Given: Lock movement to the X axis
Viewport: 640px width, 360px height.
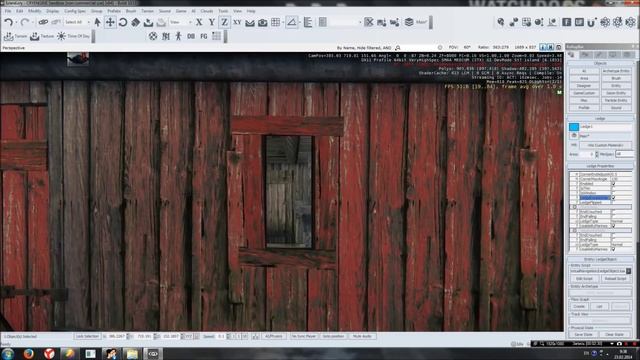Looking at the screenshot, I should click(x=199, y=22).
